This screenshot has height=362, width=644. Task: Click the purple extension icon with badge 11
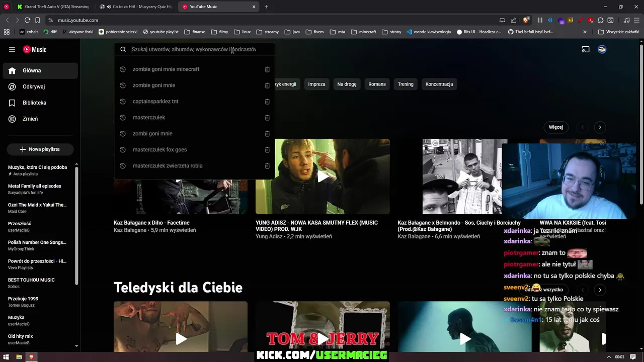tap(560, 20)
